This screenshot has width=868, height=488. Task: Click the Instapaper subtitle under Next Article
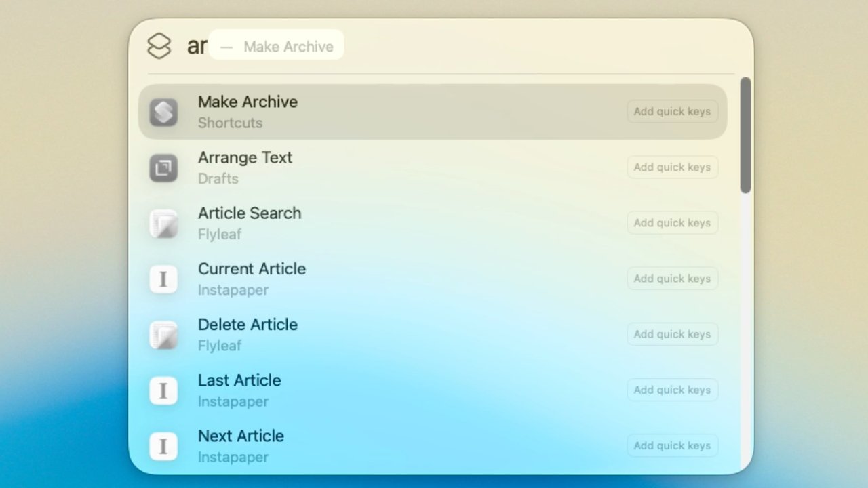pos(233,456)
